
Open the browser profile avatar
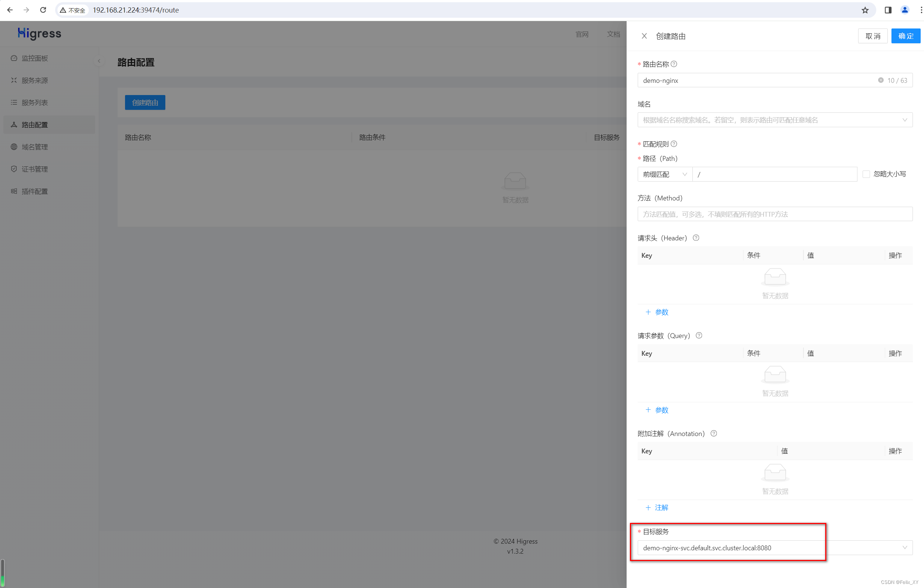point(904,10)
